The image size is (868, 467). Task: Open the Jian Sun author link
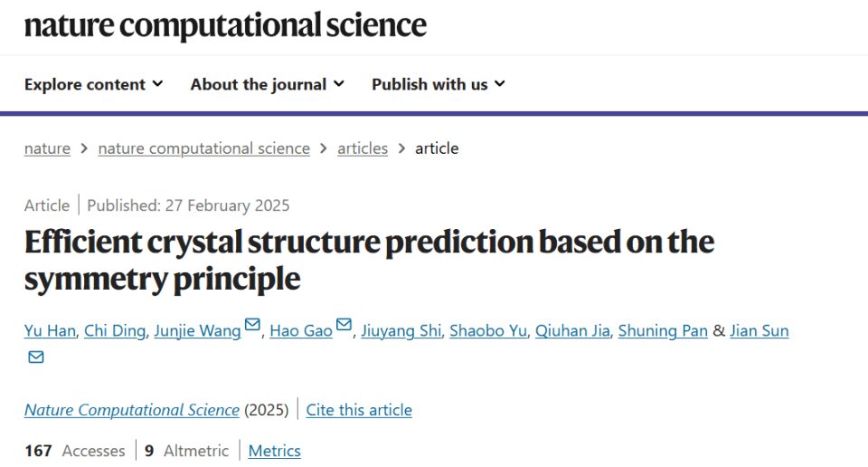[x=759, y=330]
